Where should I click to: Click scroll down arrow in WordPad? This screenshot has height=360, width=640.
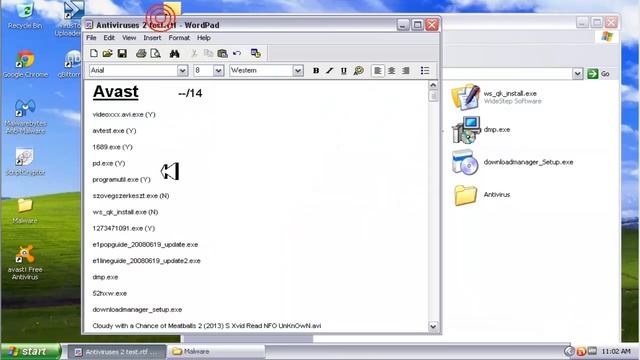(x=433, y=326)
